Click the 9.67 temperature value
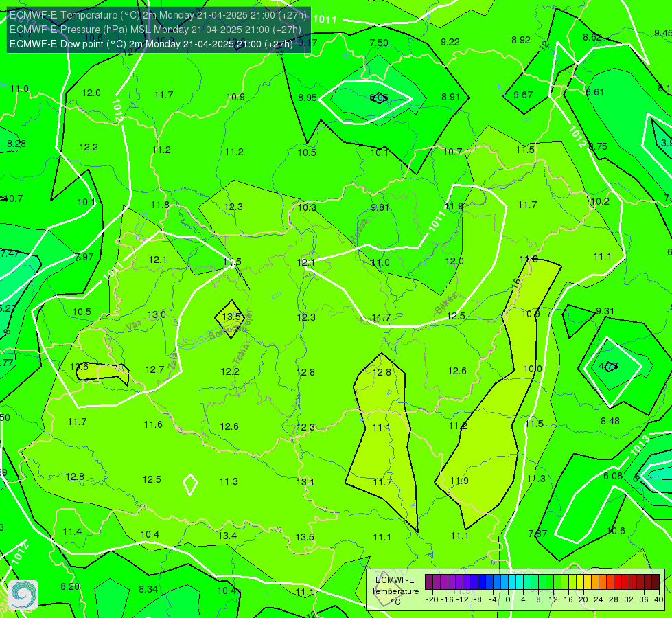 [523, 95]
